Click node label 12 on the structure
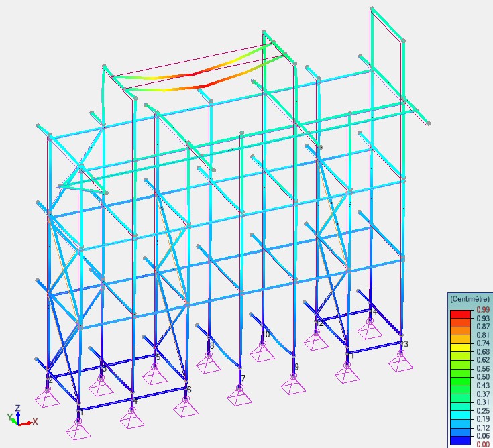The height and width of the screenshot is (448, 493). point(319,323)
